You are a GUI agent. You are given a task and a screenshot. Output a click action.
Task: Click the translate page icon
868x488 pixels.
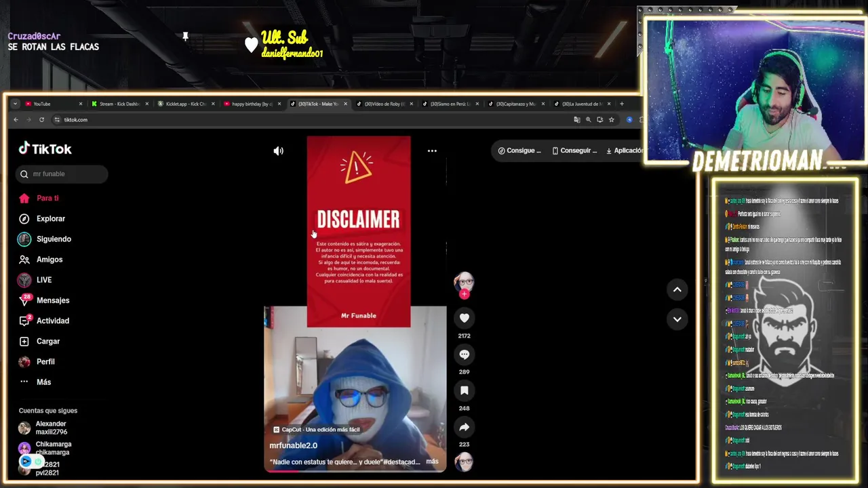577,120
